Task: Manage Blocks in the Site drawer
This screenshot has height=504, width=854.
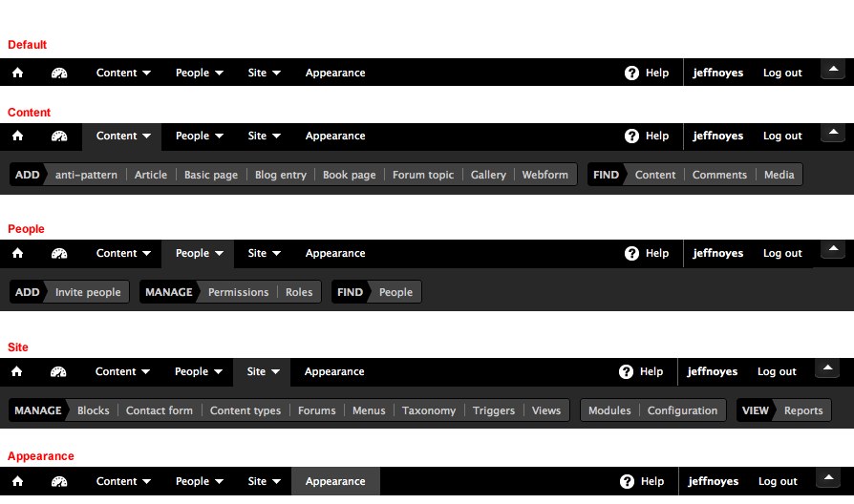Action: point(93,410)
